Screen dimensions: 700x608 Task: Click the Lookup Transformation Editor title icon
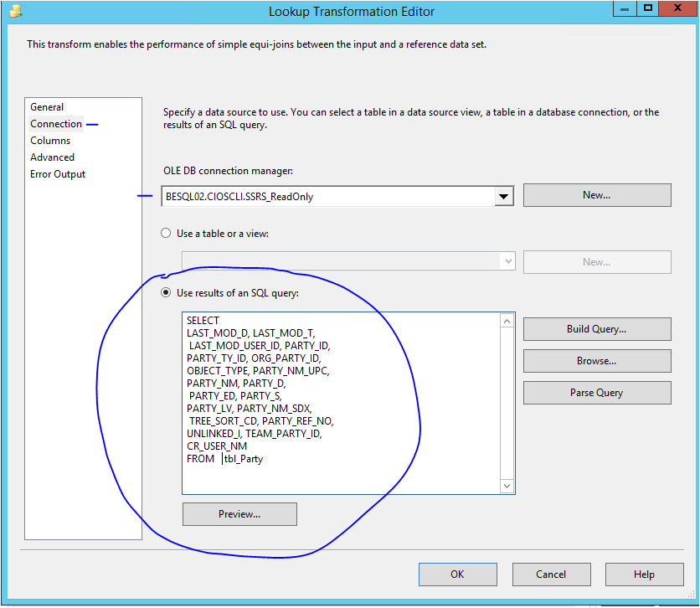pos(16,11)
